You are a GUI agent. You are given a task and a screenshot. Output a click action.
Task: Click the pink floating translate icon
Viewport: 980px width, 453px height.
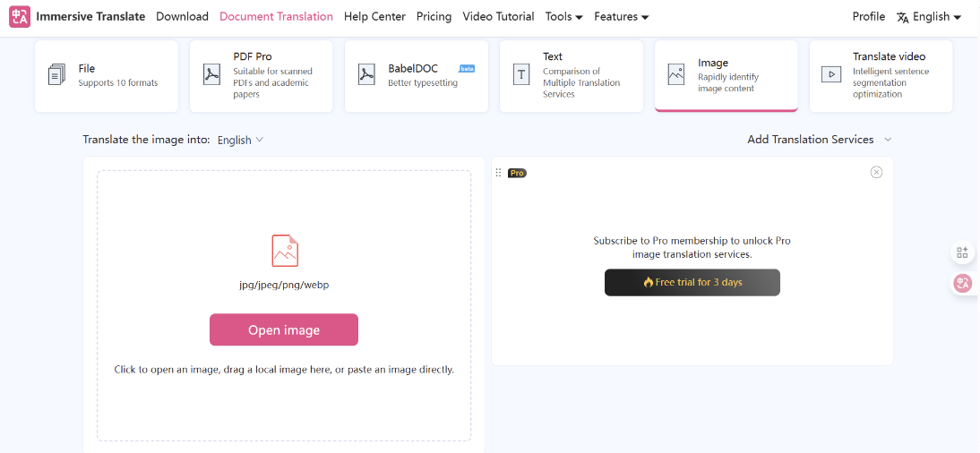click(963, 283)
